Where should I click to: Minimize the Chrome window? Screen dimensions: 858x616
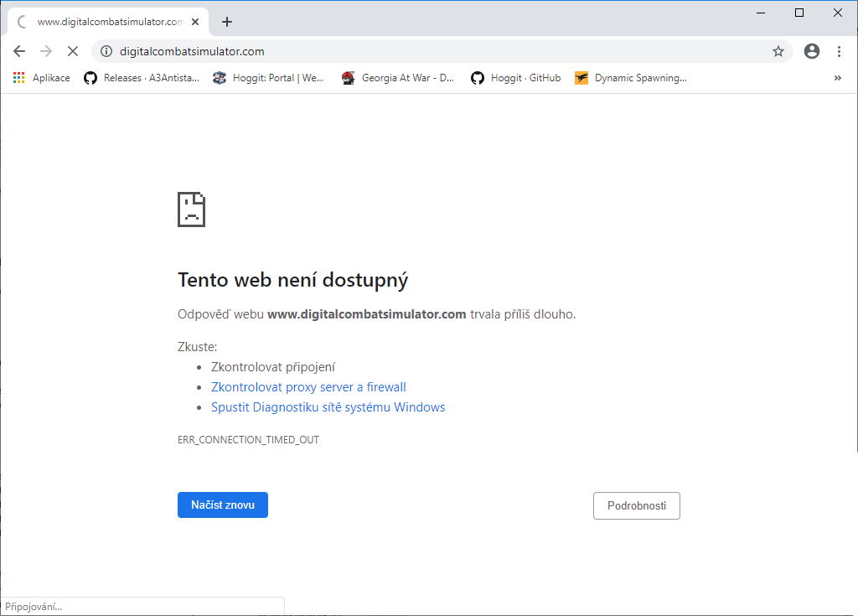(x=761, y=13)
